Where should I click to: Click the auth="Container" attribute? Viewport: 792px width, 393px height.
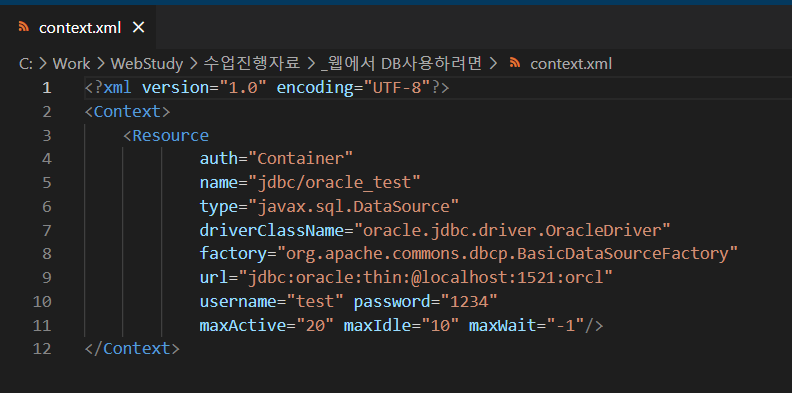point(276,159)
